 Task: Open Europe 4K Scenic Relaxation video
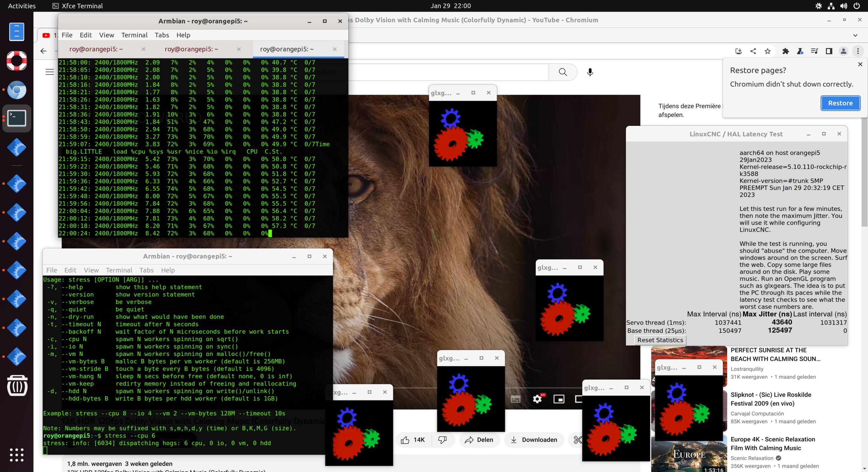[x=773, y=444]
